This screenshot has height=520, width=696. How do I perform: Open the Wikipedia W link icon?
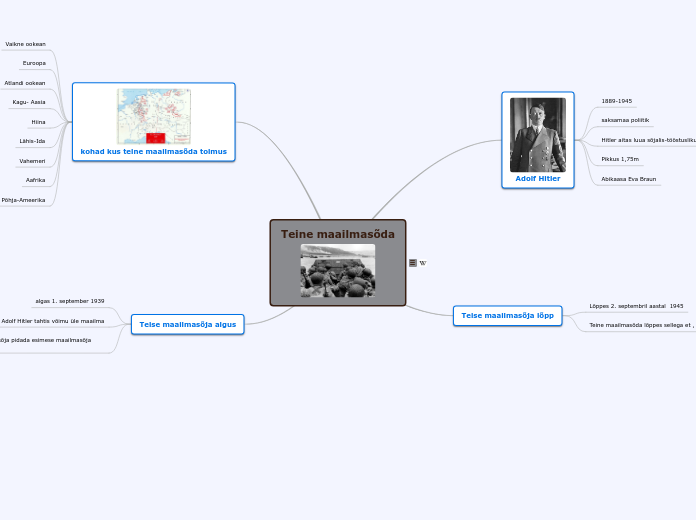pyautogui.click(x=423, y=263)
